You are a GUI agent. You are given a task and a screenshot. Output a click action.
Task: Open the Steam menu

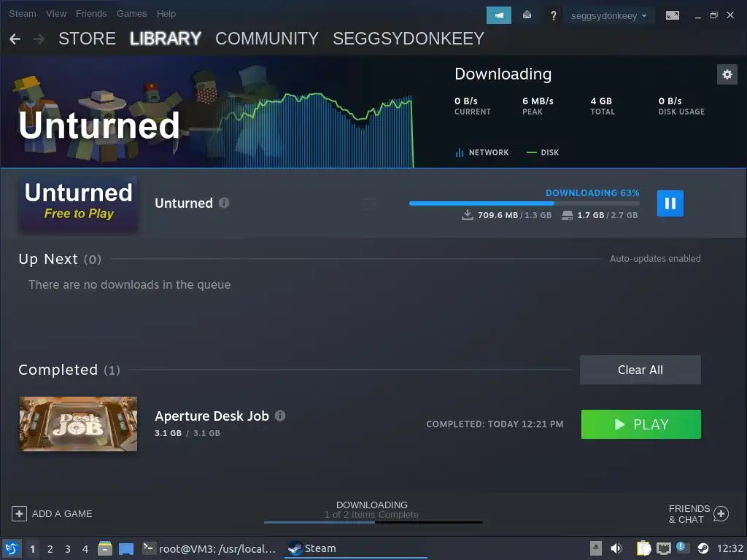point(23,14)
